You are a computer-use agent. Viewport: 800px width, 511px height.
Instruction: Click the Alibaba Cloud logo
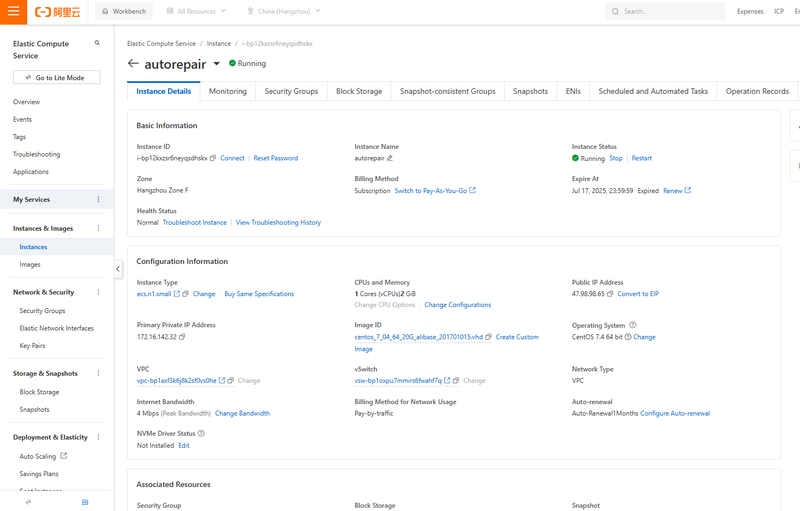tap(57, 12)
